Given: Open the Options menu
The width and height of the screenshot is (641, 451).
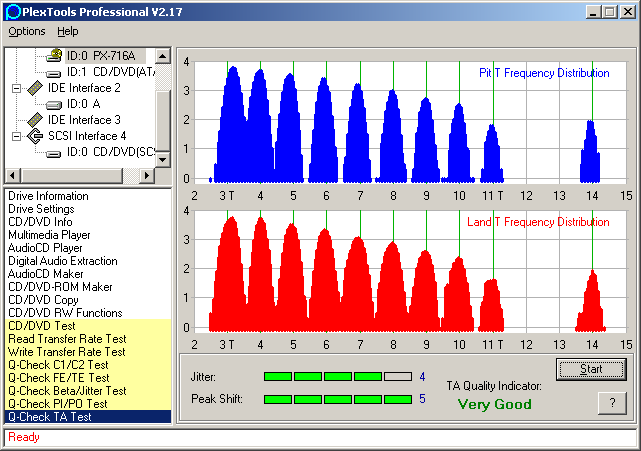Looking at the screenshot, I should pos(27,32).
